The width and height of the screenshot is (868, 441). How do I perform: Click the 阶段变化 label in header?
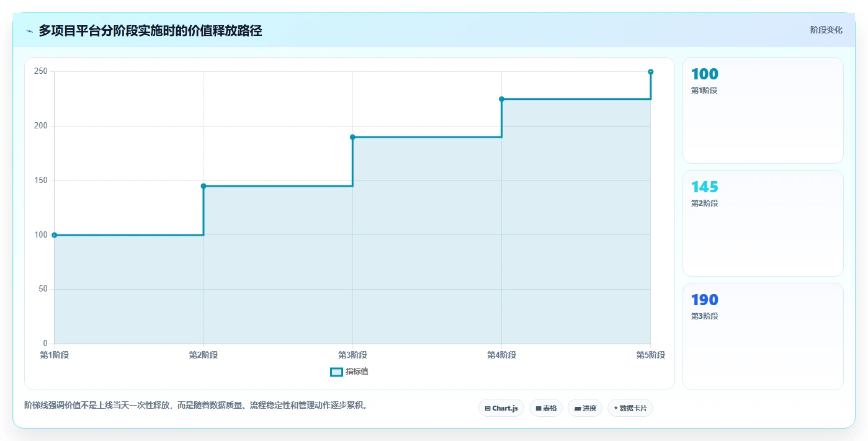[x=826, y=30]
